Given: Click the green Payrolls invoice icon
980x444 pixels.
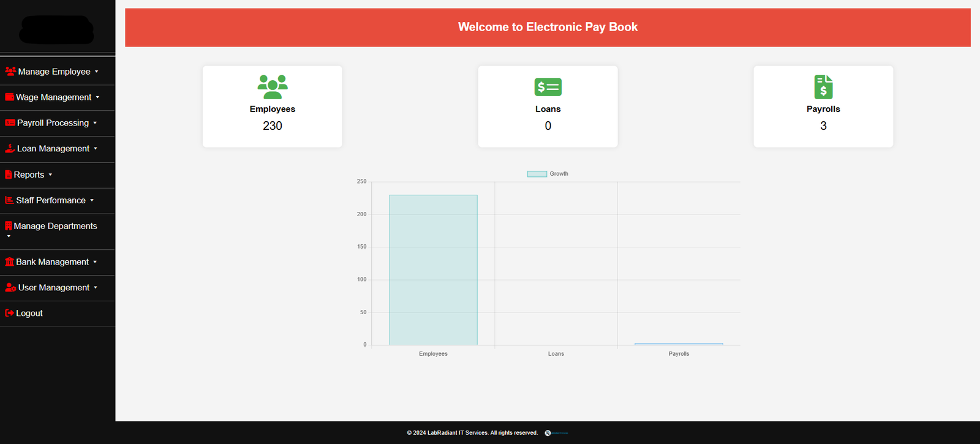Looking at the screenshot, I should point(823,87).
